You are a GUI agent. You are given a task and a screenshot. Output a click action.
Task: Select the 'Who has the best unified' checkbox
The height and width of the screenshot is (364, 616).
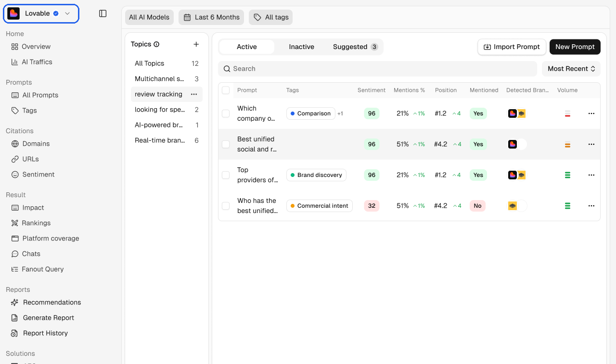[x=226, y=206]
